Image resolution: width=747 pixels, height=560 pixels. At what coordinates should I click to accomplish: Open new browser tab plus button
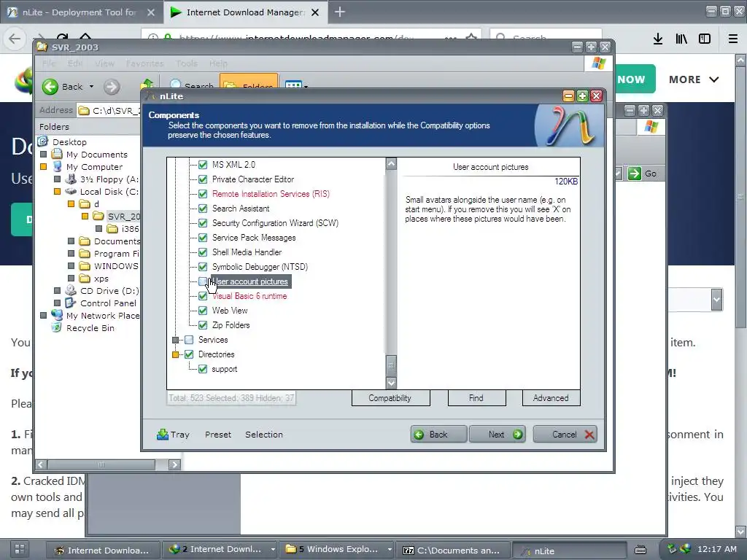340,12
